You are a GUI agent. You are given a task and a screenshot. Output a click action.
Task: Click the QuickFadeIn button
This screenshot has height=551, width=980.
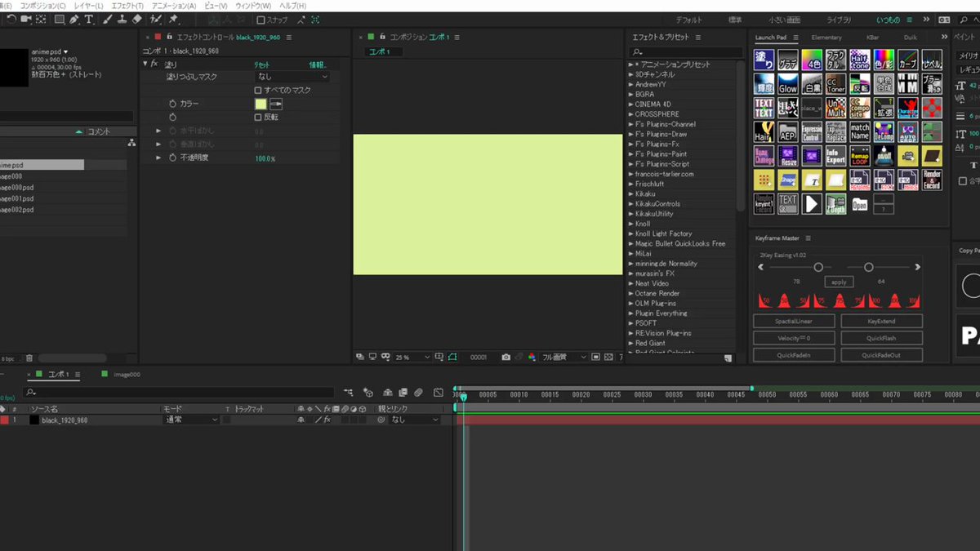coord(794,355)
